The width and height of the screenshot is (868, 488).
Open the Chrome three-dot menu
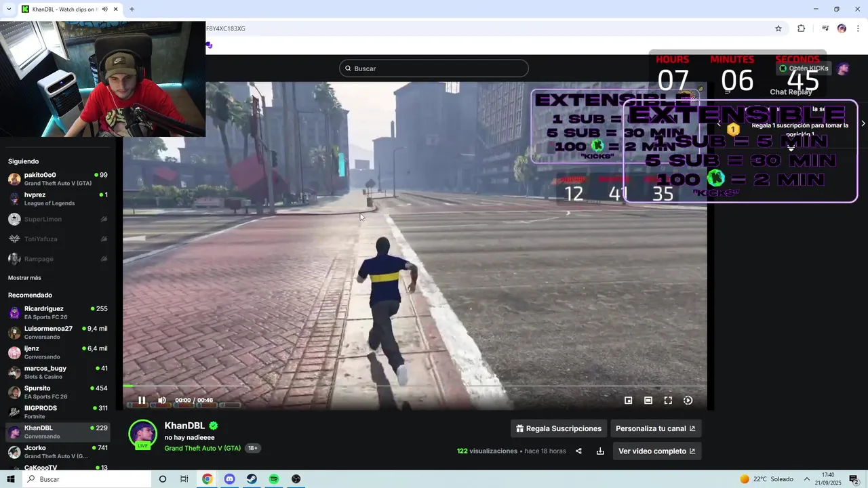pyautogui.click(x=858, y=28)
